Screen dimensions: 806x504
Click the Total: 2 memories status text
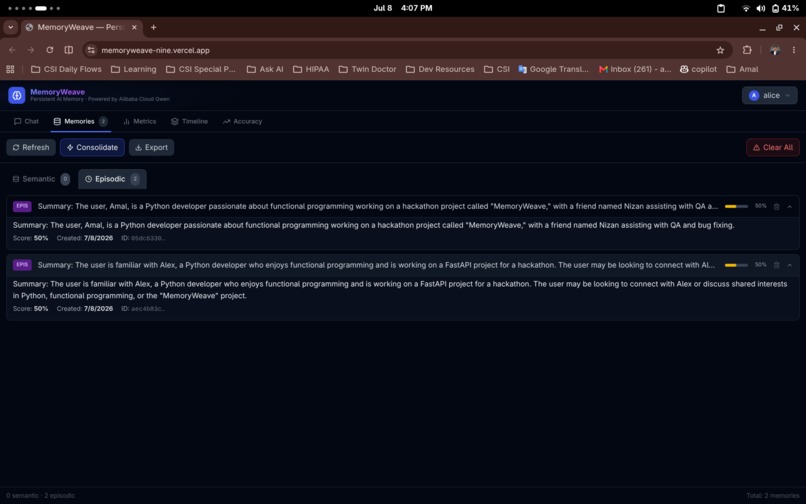(773, 495)
